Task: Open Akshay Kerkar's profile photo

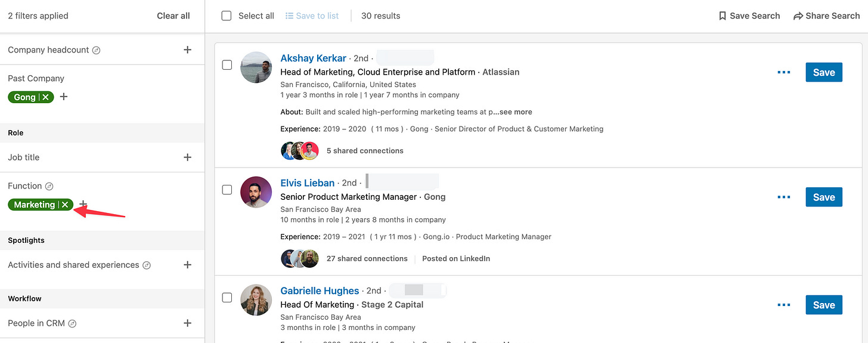Action: pyautogui.click(x=256, y=67)
